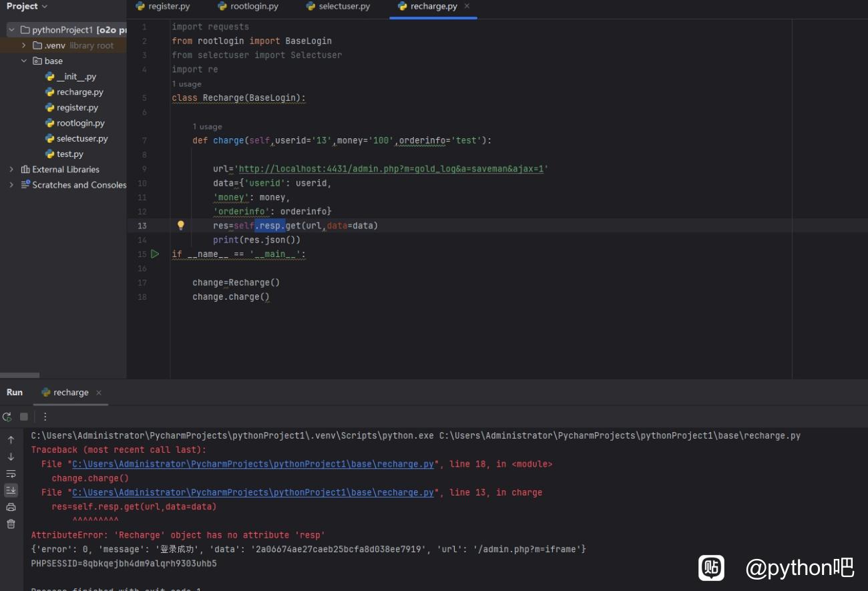Click the localhost URL string in code

pyautogui.click(x=393, y=169)
